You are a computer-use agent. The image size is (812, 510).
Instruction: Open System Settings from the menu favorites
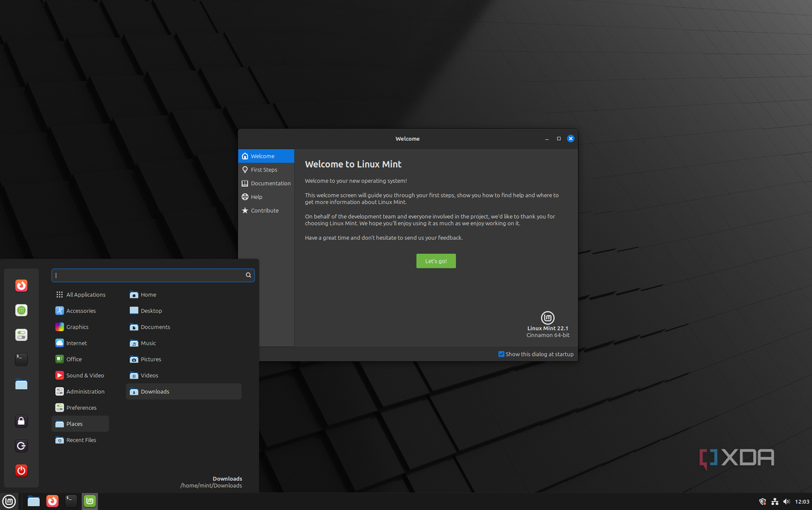[x=21, y=335]
